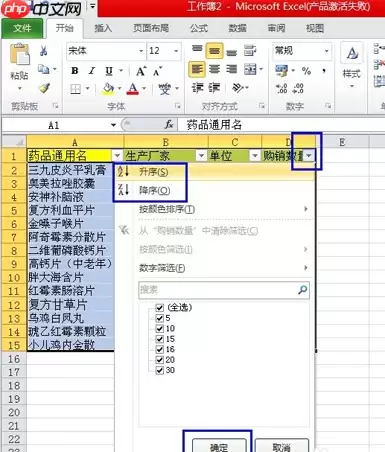Toggle Underline formatting
The image size is (385, 452).
tap(109, 71)
